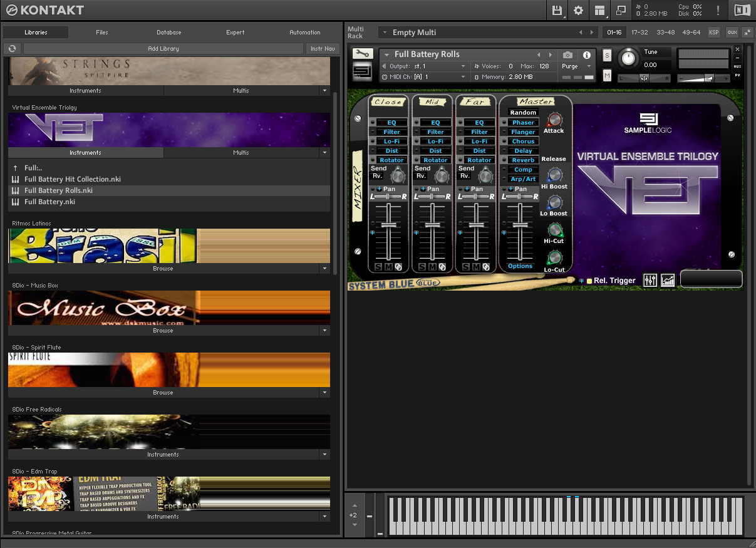
Task: Click the Master Random button
Action: point(523,113)
